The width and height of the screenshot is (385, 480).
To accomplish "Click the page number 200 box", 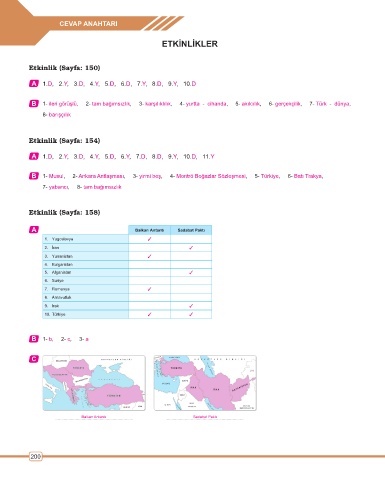I will pyautogui.click(x=36, y=456).
